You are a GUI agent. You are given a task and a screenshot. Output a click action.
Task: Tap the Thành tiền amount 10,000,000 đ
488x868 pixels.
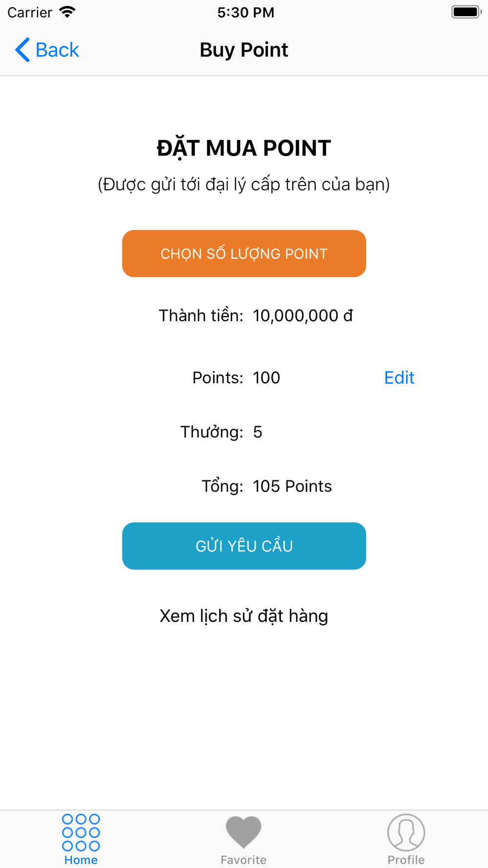[303, 315]
